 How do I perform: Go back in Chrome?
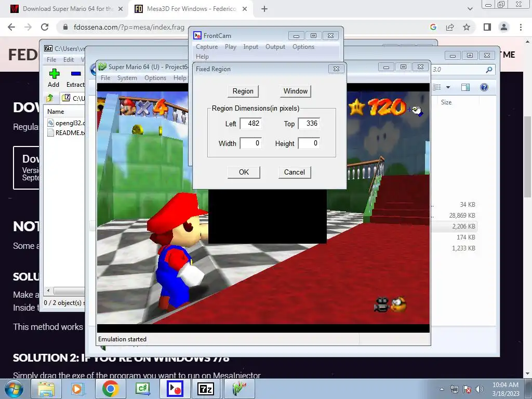coord(11,27)
